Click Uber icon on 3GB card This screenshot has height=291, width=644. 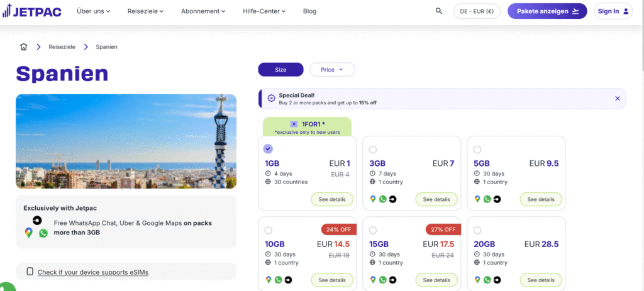coord(392,199)
